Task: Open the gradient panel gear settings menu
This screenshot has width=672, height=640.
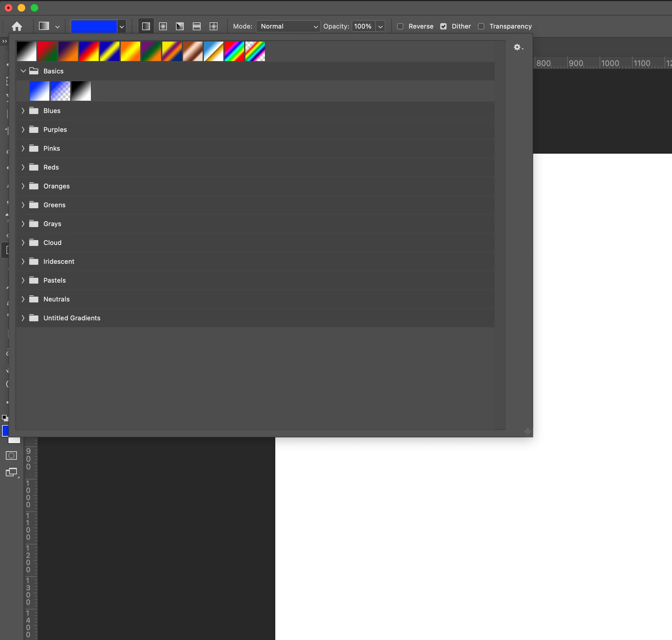Action: 518,47
